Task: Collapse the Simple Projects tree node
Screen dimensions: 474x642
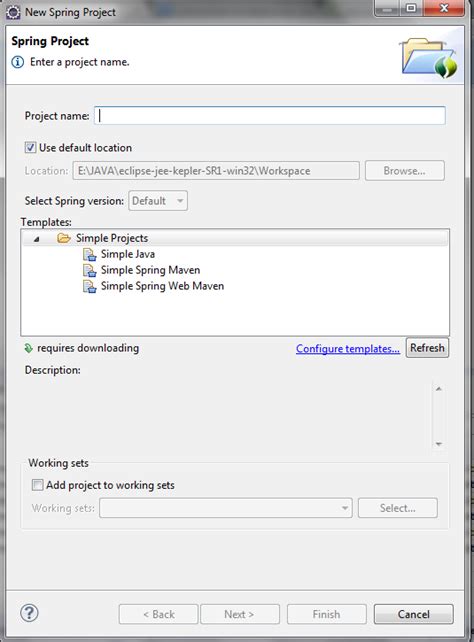Action: pyautogui.click(x=36, y=239)
